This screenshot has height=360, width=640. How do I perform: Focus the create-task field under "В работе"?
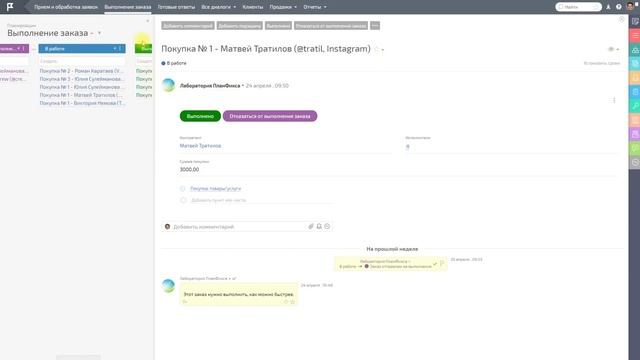[82, 61]
